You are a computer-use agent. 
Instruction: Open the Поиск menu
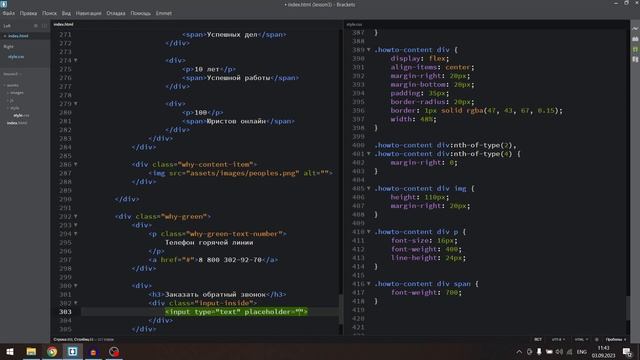point(49,13)
